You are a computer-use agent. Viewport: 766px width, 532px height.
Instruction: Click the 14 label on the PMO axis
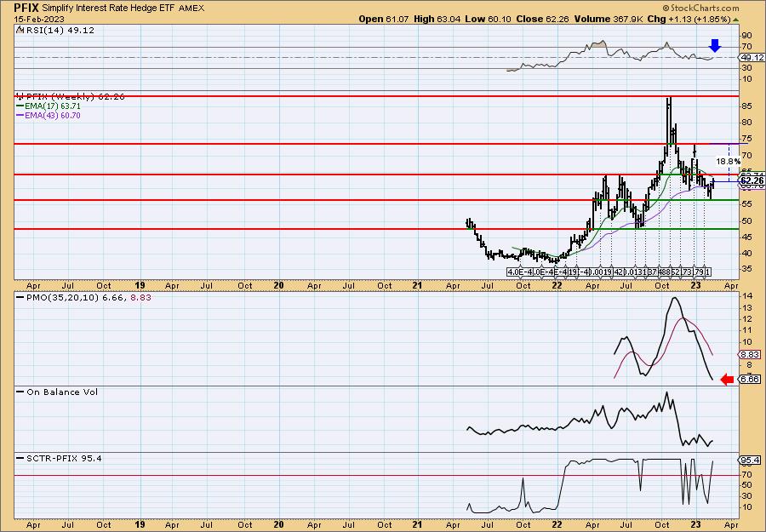746,296
